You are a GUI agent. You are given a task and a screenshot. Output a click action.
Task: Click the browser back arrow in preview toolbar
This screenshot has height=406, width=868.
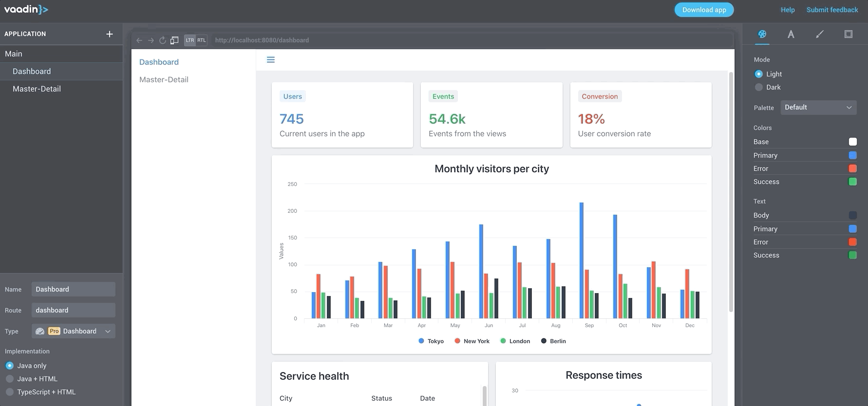pos(139,40)
